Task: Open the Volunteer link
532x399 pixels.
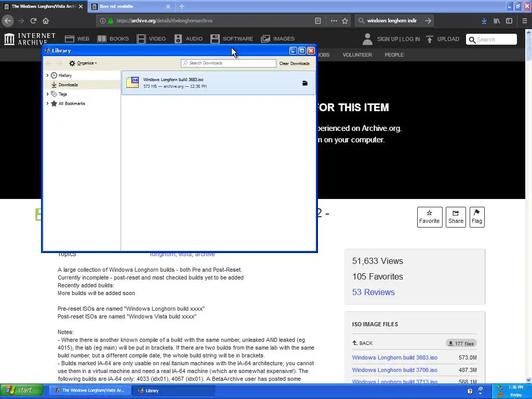Action: [357, 55]
